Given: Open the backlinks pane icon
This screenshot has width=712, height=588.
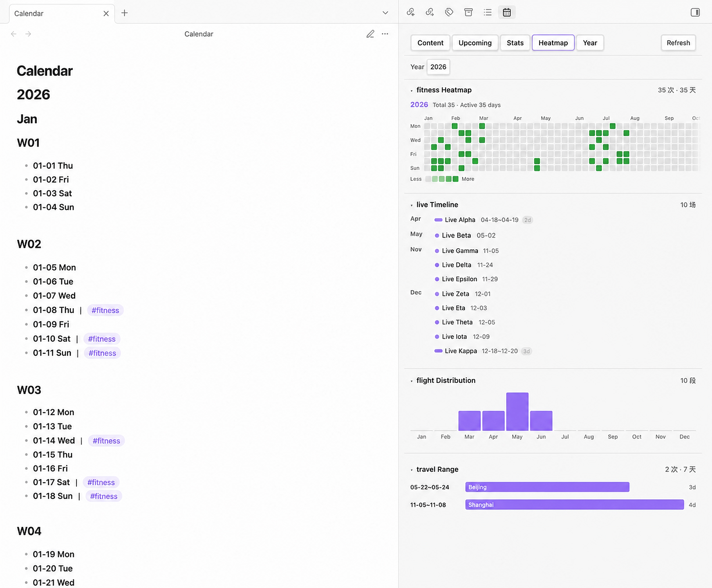Looking at the screenshot, I should pos(411,12).
